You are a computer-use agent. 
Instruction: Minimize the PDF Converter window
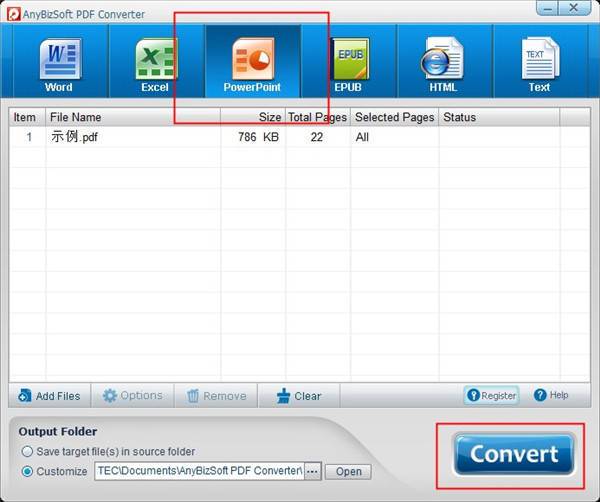[x=548, y=8]
